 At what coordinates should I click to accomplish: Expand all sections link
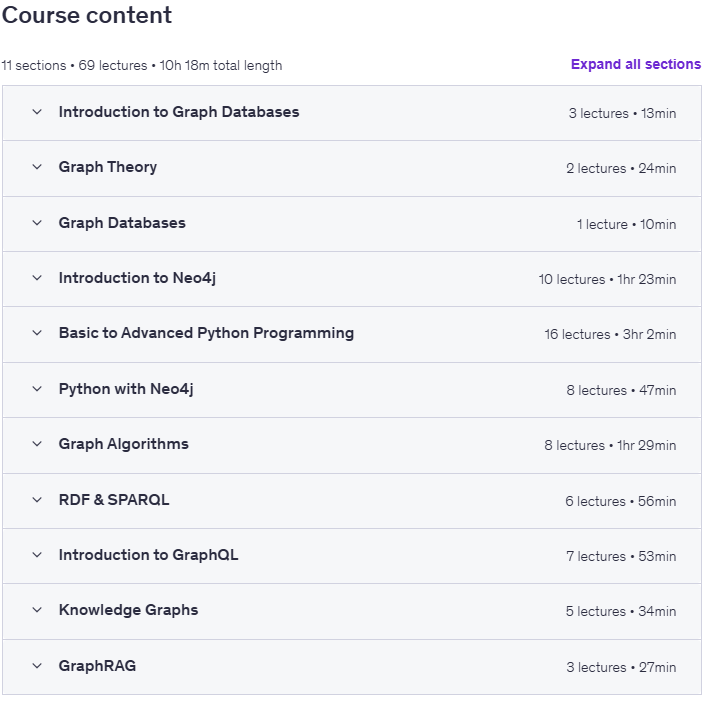pyautogui.click(x=635, y=64)
